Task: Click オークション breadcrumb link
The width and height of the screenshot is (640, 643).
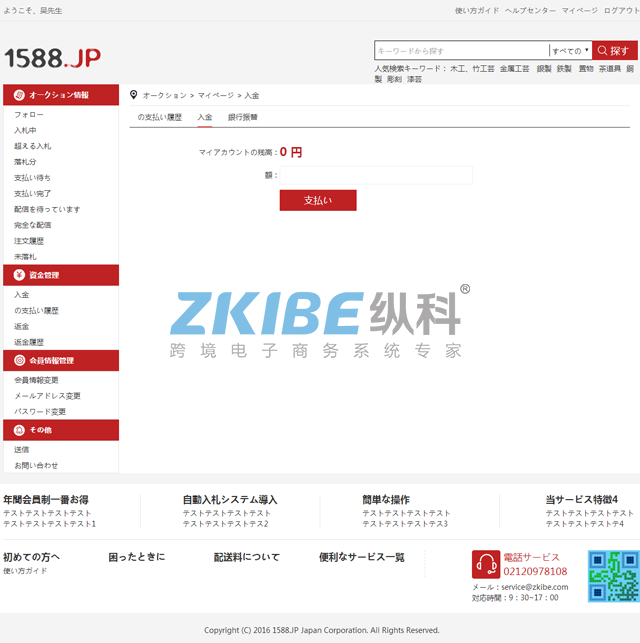Action: [164, 96]
